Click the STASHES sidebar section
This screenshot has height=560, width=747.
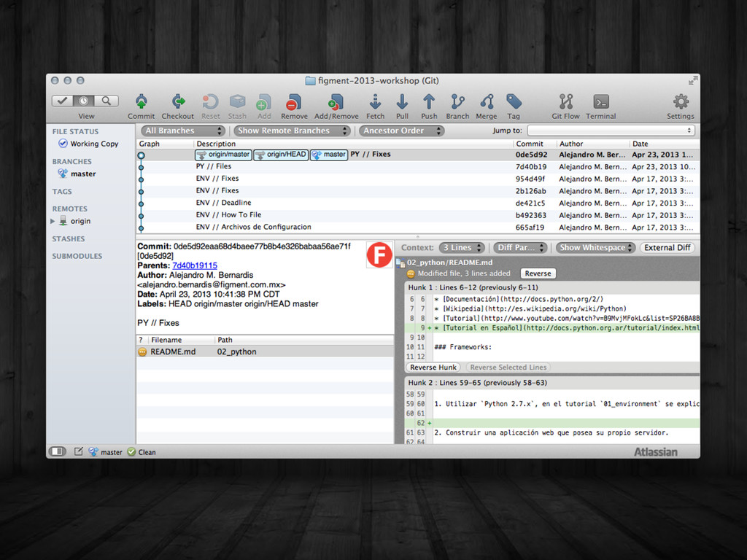(x=69, y=238)
